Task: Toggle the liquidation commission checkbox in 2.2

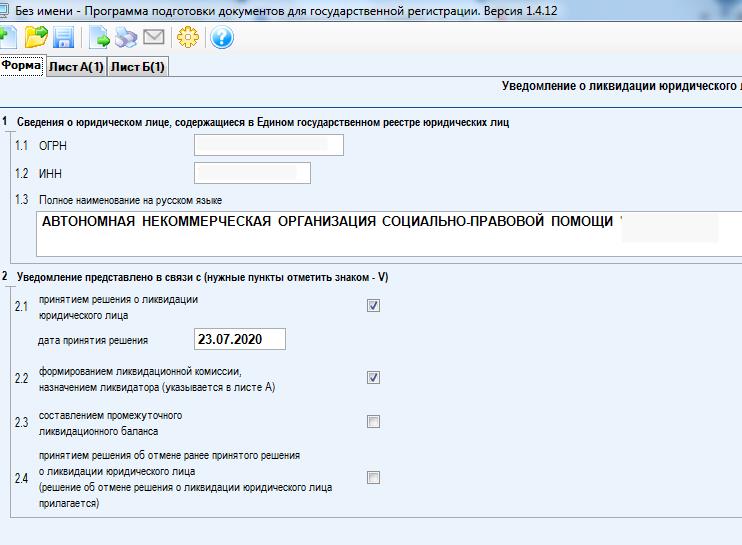Action: (374, 378)
